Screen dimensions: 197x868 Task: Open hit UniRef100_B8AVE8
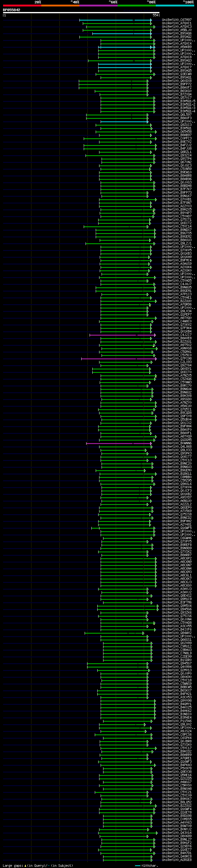coord(177,338)
